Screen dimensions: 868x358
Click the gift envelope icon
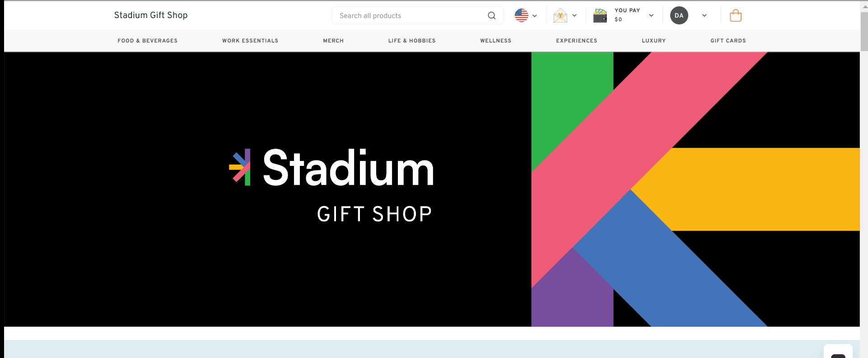coord(560,15)
